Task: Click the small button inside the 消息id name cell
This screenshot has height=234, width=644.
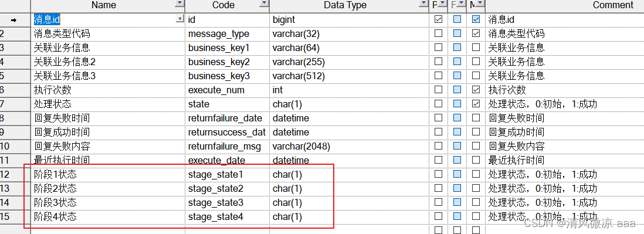Action: pyautogui.click(x=179, y=19)
